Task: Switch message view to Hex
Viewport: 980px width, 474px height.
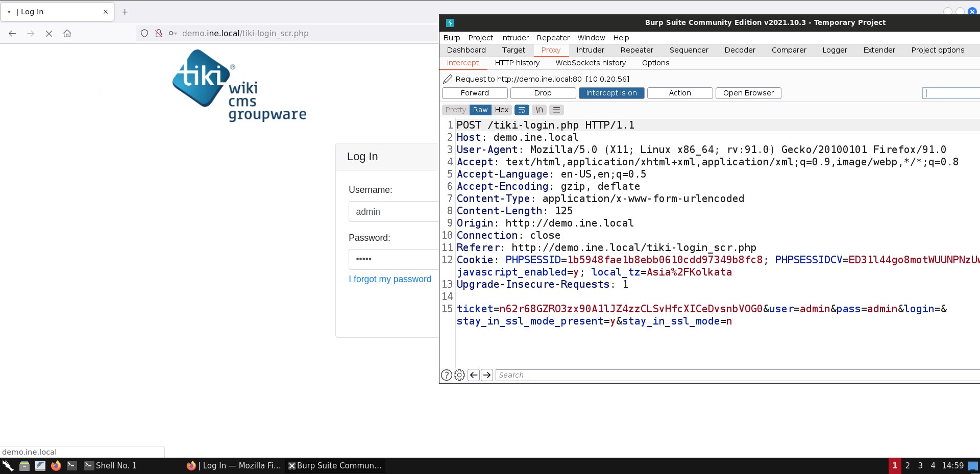Action: (x=501, y=110)
